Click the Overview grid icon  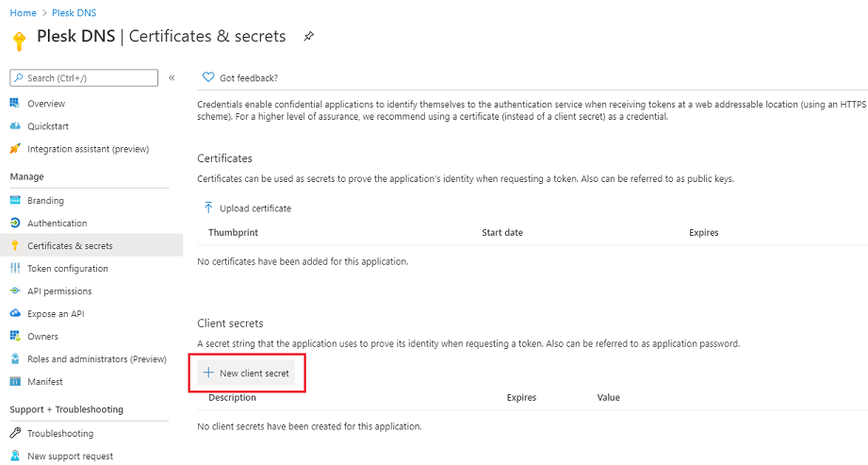(x=15, y=103)
